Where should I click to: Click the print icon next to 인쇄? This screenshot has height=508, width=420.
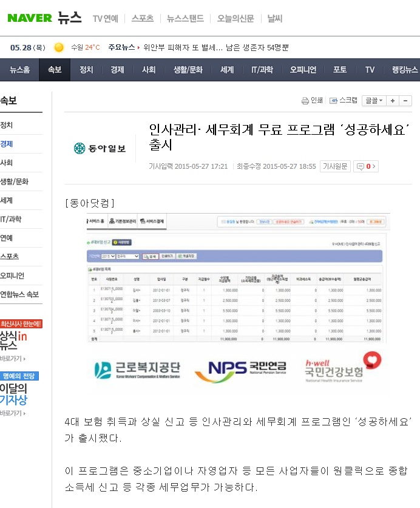(x=305, y=101)
